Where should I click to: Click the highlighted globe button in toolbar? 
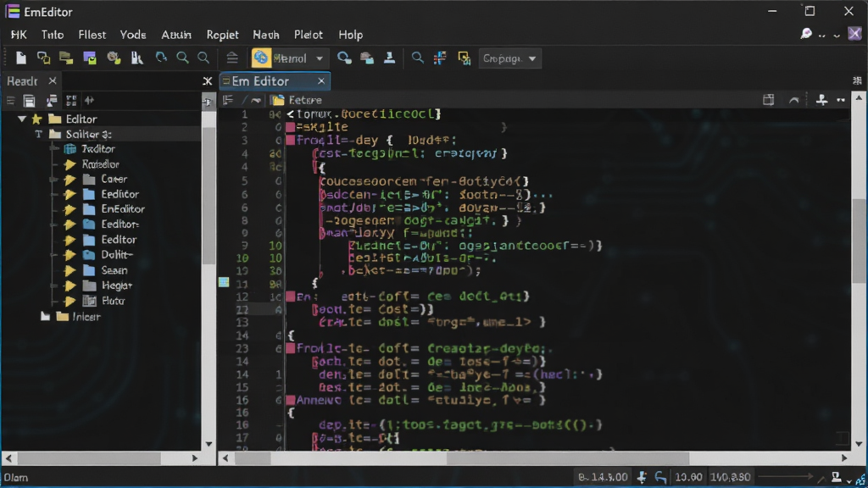click(x=261, y=58)
